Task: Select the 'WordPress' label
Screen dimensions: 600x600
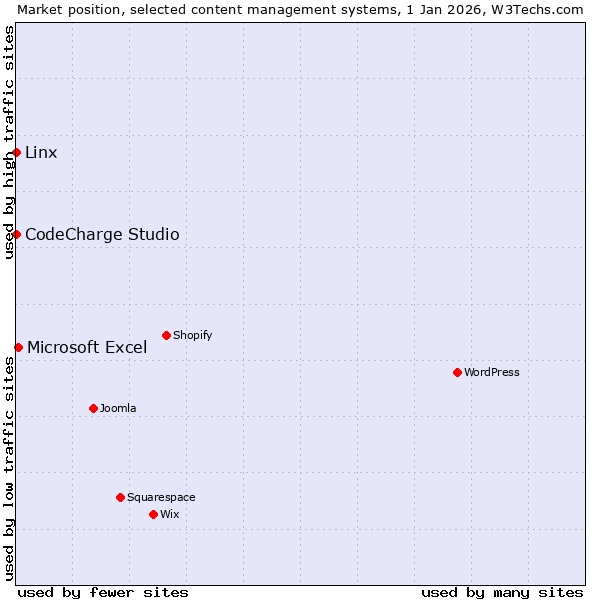Action: (x=492, y=372)
